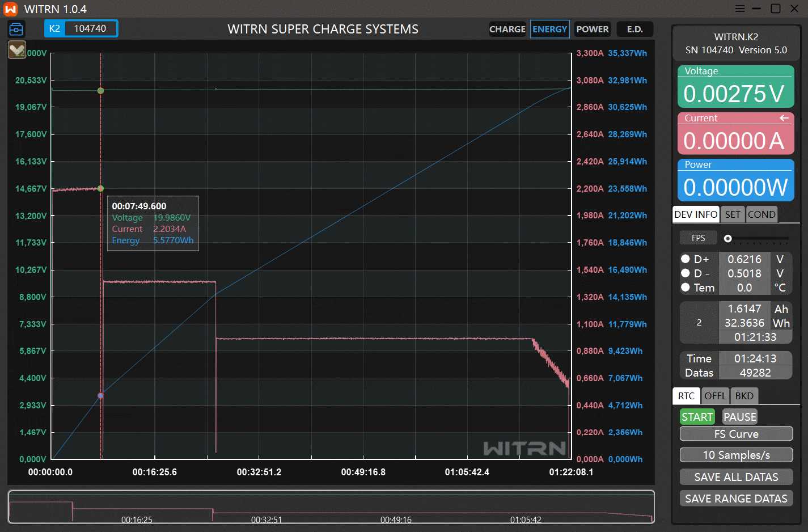Image resolution: width=808 pixels, height=532 pixels.
Task: Select the D+ radio button
Action: (686, 259)
